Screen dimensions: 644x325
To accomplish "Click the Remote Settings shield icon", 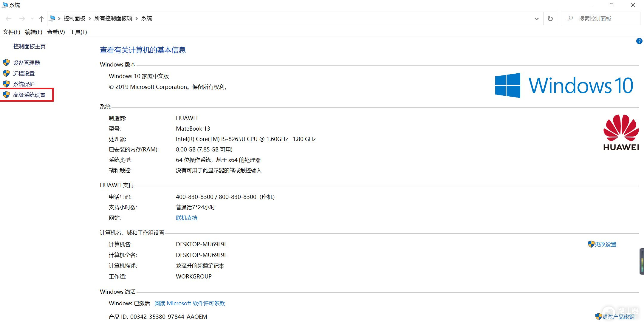I will point(6,73).
